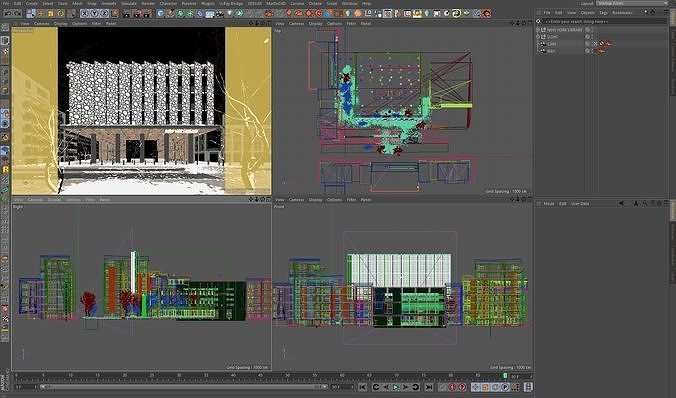Image resolution: width=676 pixels, height=398 pixels.
Task: Open top viewport Filter menu
Action: tap(351, 23)
